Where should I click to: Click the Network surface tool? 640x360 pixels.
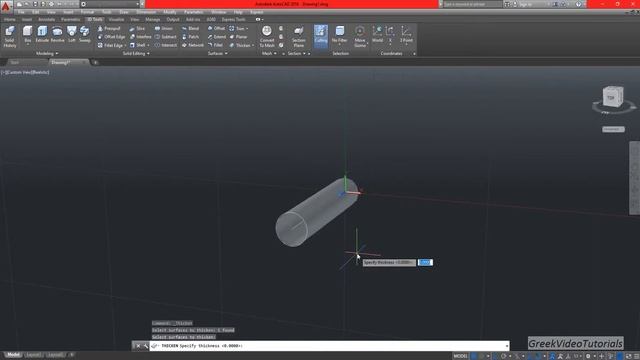point(193,45)
